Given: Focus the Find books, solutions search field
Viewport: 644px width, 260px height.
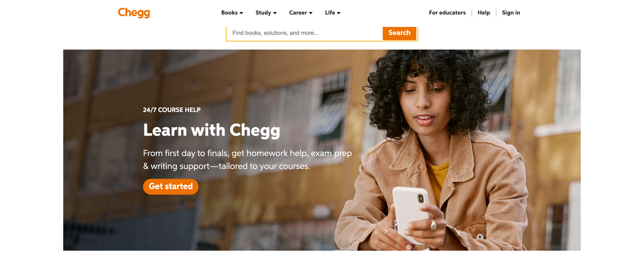Looking at the screenshot, I should 305,33.
